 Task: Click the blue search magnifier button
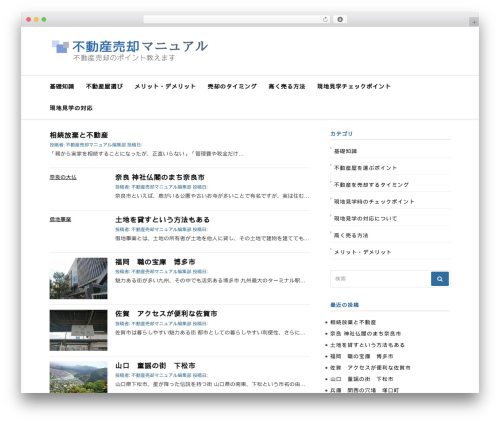coord(440,279)
